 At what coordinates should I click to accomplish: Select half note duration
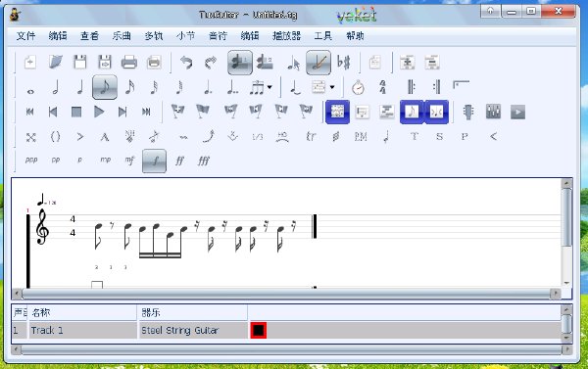pyautogui.click(x=56, y=87)
